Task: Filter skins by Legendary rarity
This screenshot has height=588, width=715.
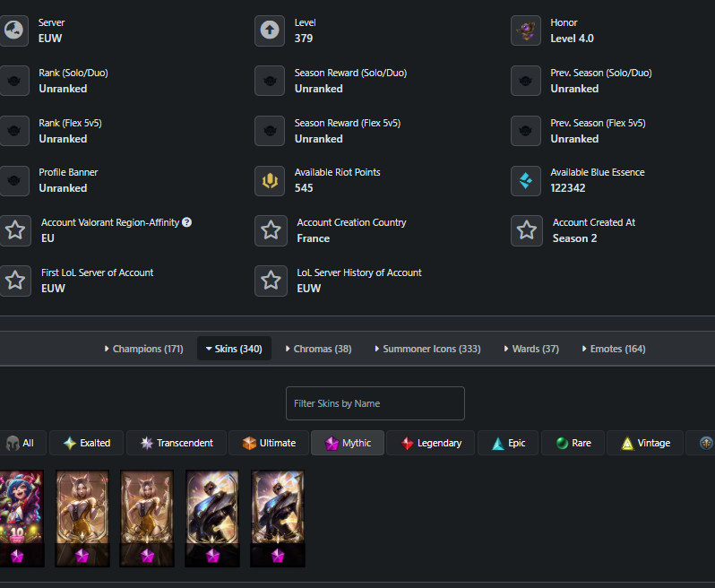Action: 430,443
